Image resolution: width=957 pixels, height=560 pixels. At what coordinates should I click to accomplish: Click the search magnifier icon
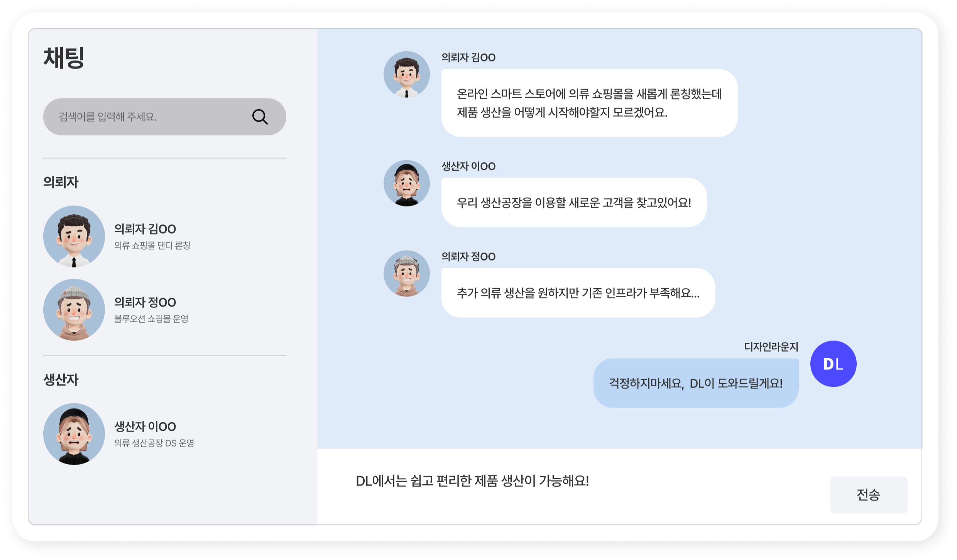pos(260,117)
